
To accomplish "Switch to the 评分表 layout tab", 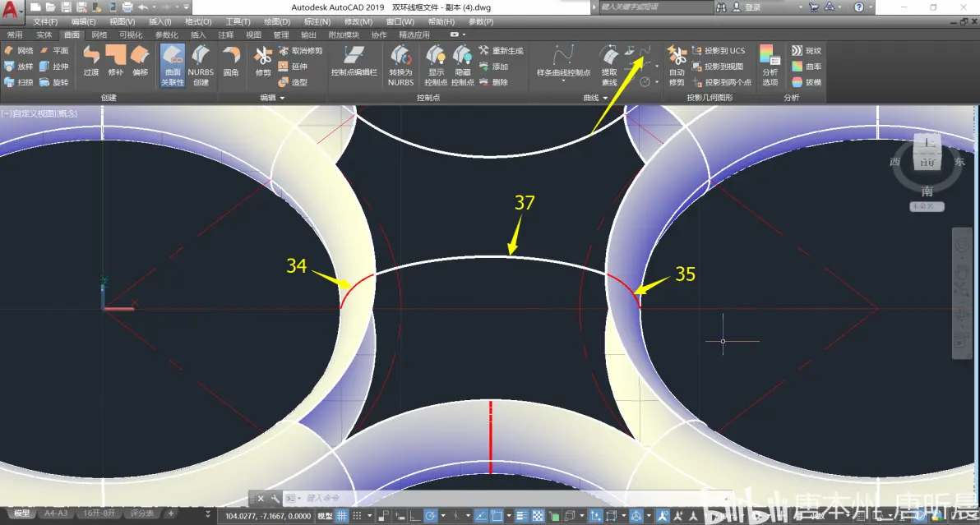I will click(142, 513).
